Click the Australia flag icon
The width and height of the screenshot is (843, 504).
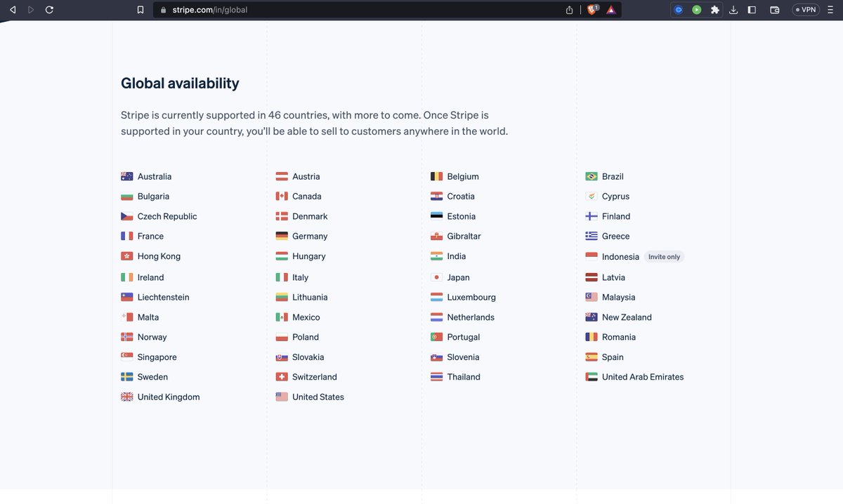(127, 176)
